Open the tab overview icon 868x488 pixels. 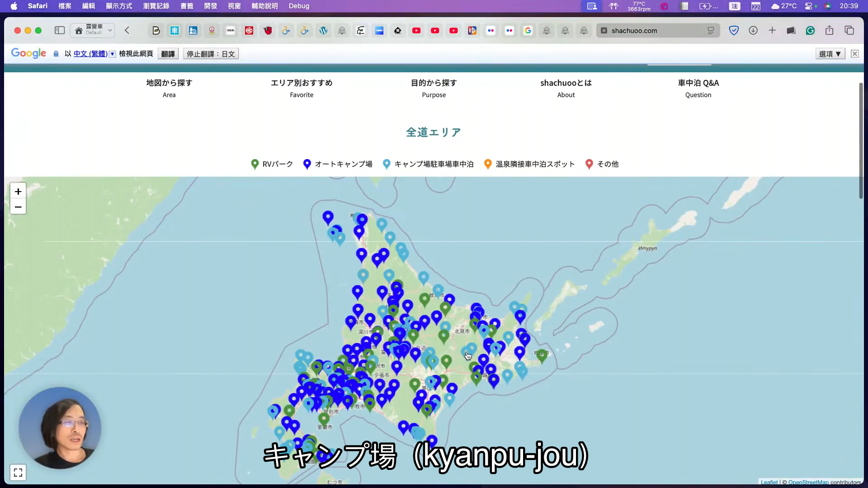[849, 30]
